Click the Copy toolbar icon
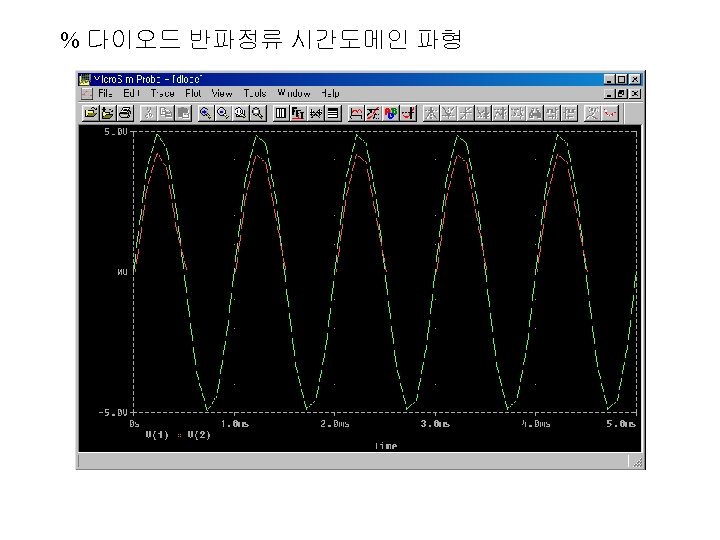Viewport: 720px width, 540px height. pos(166,113)
